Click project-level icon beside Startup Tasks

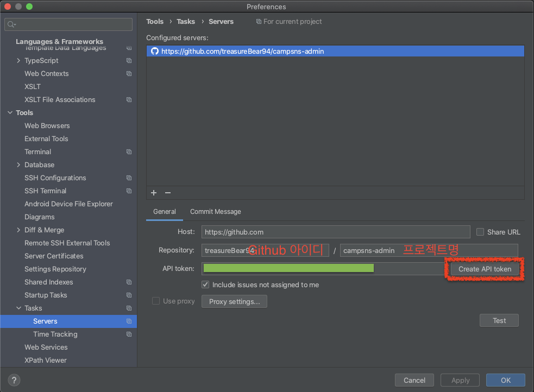(129, 295)
